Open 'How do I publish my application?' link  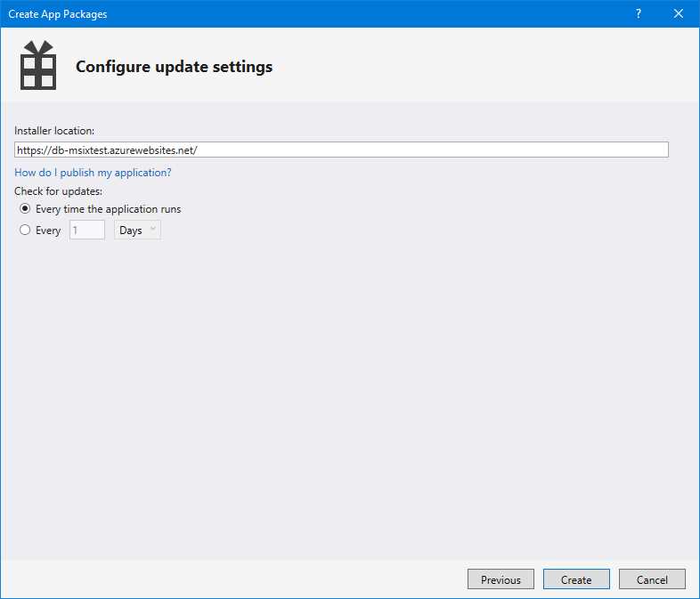pos(93,173)
